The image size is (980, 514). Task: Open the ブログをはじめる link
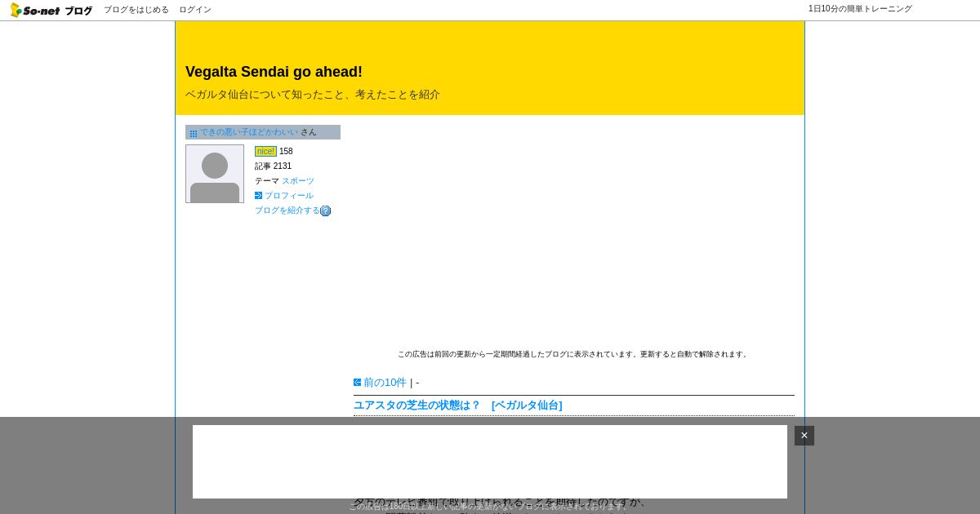point(136,10)
